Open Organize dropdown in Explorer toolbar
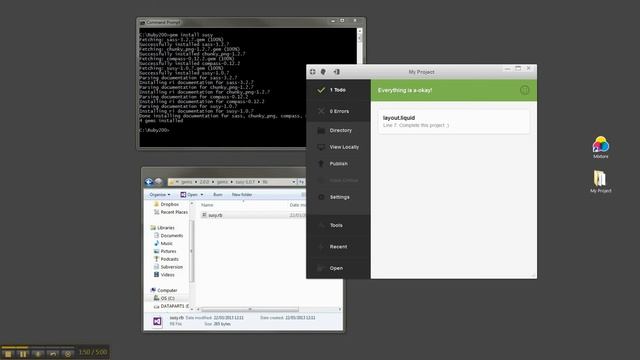This screenshot has width=640, height=360. click(160, 195)
